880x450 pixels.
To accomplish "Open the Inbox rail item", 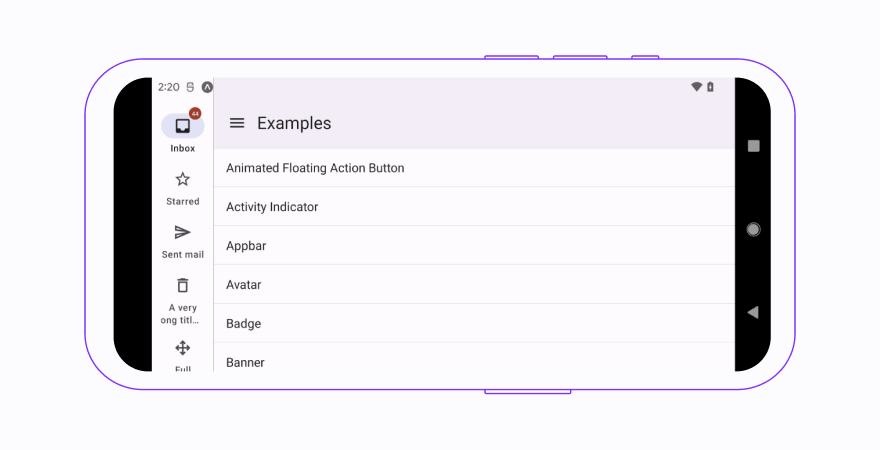I will point(182,127).
